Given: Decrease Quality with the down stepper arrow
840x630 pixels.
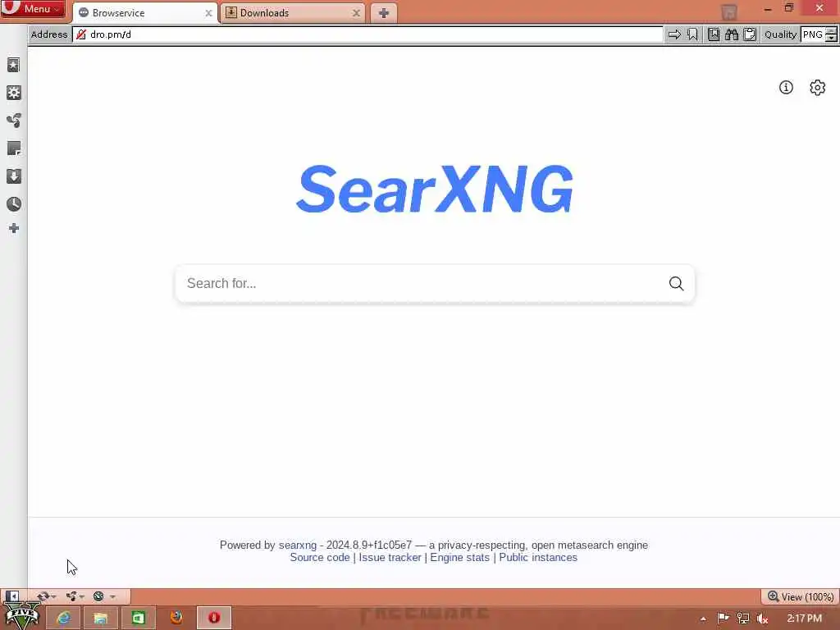Looking at the screenshot, I should (831, 39).
